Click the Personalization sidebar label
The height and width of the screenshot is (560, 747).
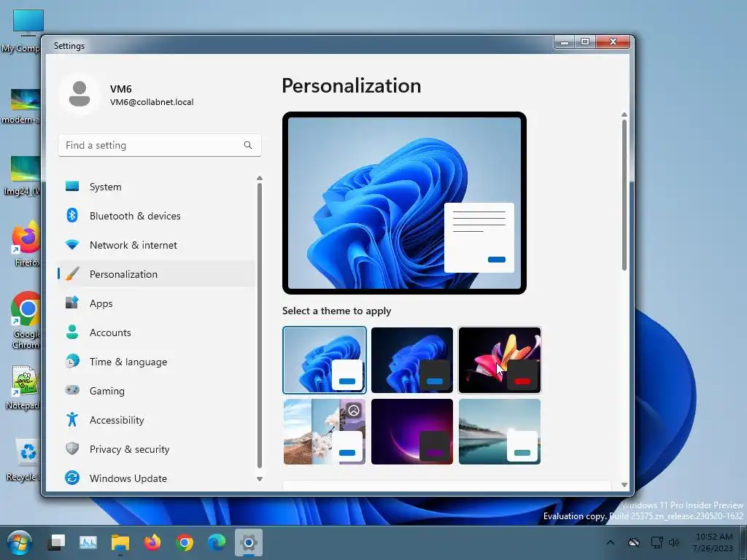[x=123, y=274]
